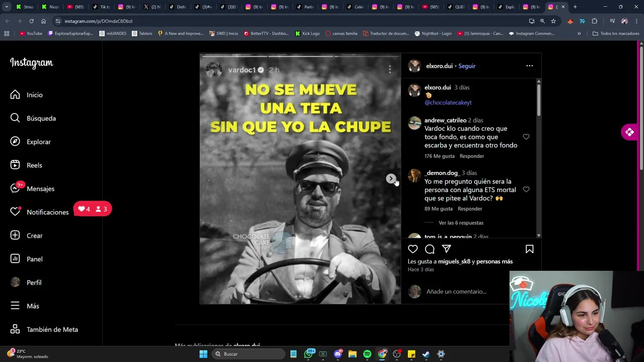Open _demon.dog_'s profile avatar
The width and height of the screenshot is (644, 362).
pyautogui.click(x=415, y=176)
